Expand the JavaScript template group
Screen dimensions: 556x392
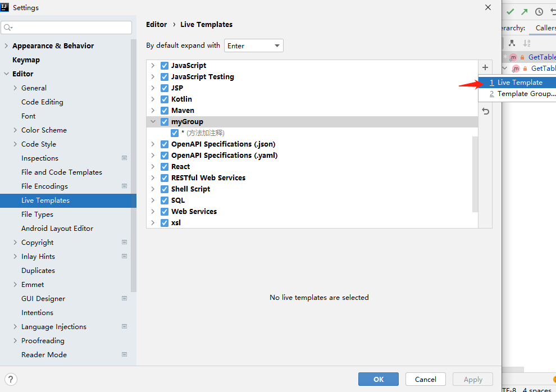click(153, 66)
